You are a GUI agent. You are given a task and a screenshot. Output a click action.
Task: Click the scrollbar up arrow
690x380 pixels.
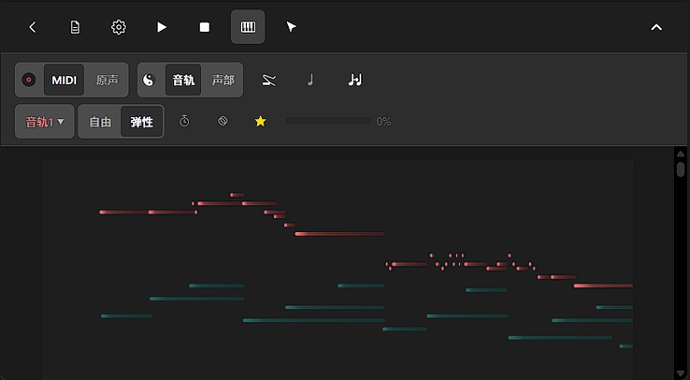680,153
